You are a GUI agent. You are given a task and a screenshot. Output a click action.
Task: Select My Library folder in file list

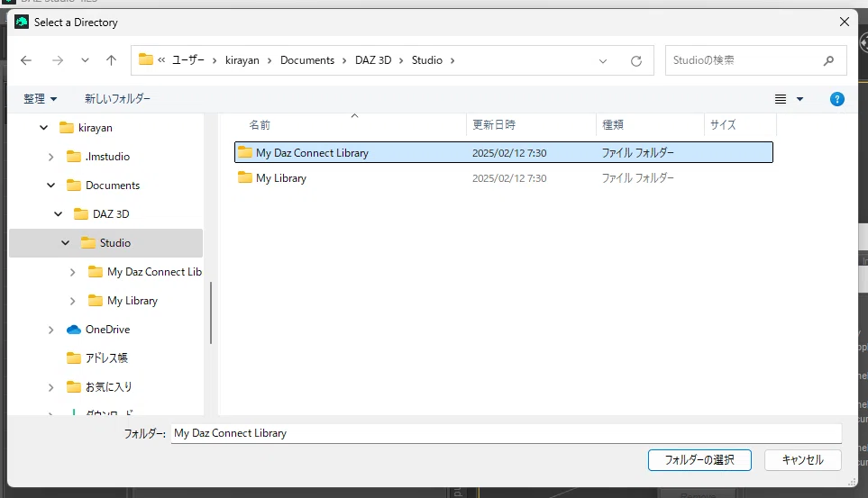(280, 178)
